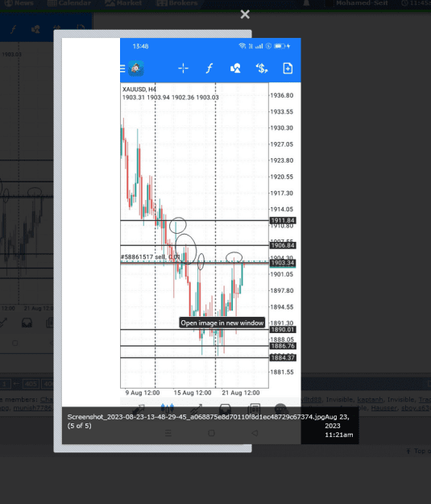Click the new order document-plus icon
Screen dimensions: 431x504
click(x=288, y=69)
